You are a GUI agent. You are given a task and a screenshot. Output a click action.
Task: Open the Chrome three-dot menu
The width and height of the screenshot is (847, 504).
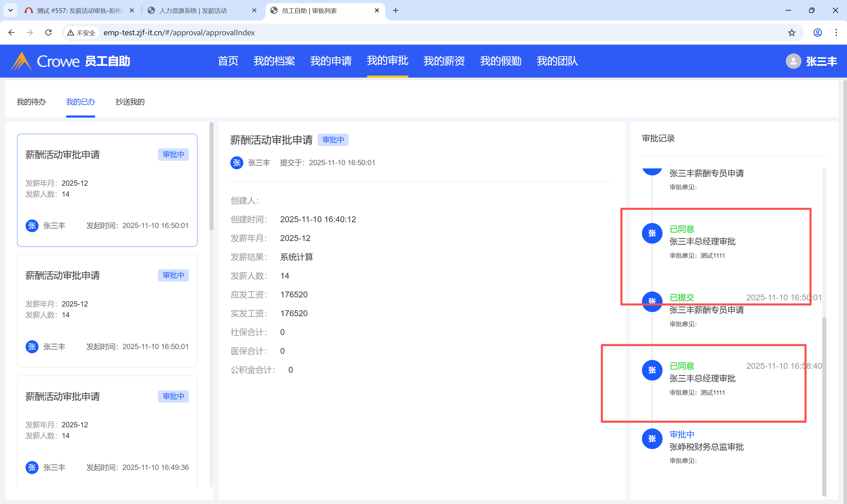(x=836, y=33)
